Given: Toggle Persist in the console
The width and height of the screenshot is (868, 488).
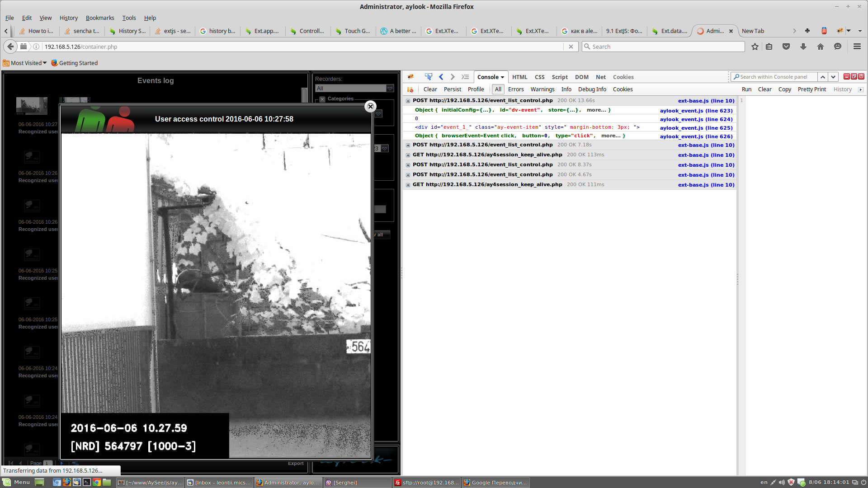Looking at the screenshot, I should 452,89.
